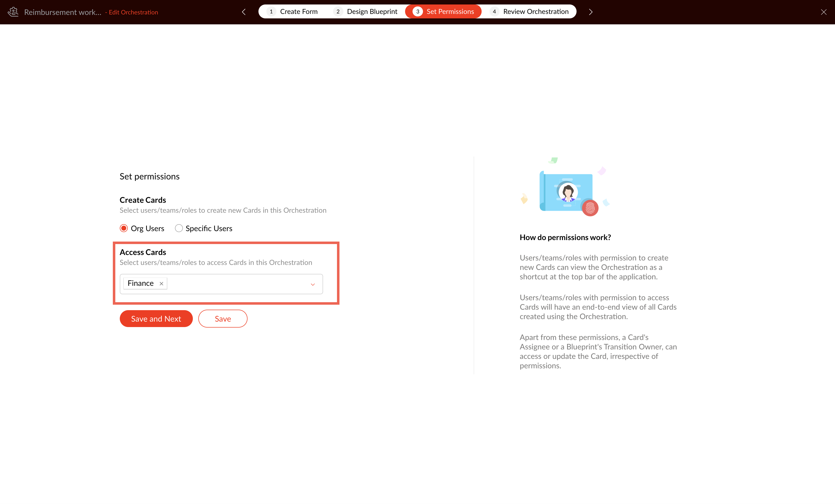Screen dimensions: 835x504
Task: Click the step 1 number badge
Action: 271,11
